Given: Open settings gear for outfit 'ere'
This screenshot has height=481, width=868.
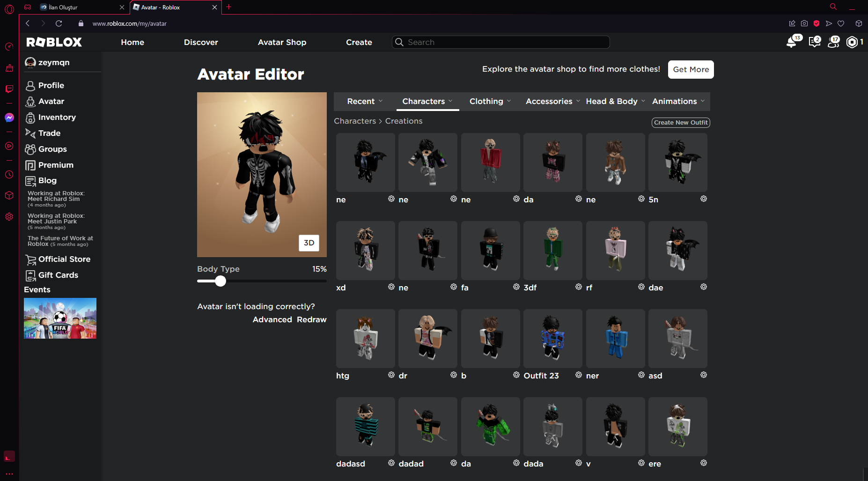Looking at the screenshot, I should pyautogui.click(x=704, y=463).
